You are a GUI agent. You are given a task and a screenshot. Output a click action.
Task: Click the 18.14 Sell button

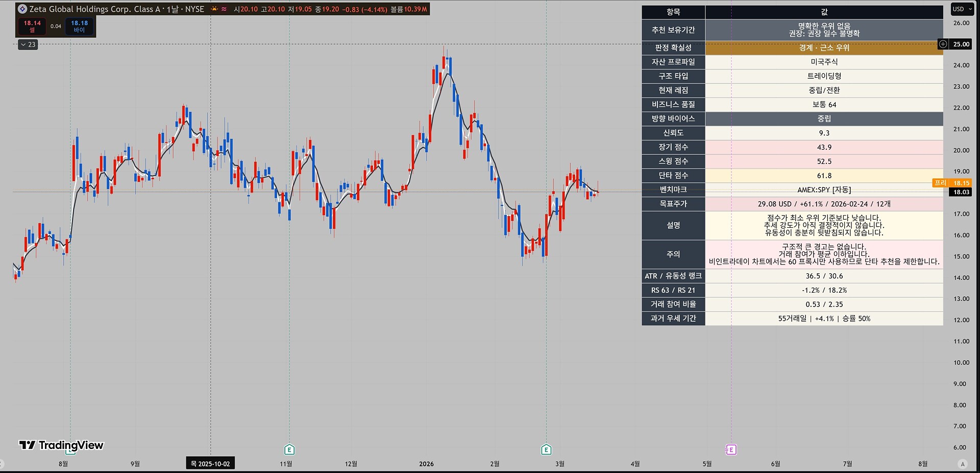[x=32, y=26]
